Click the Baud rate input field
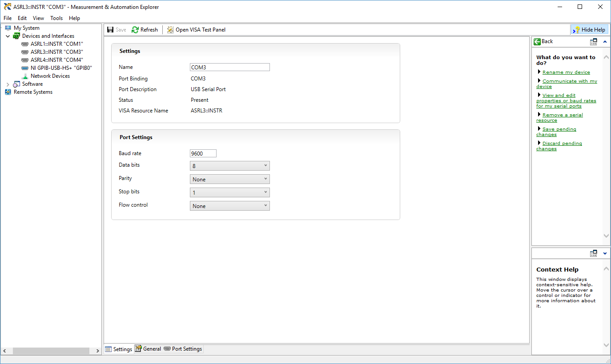 click(203, 153)
